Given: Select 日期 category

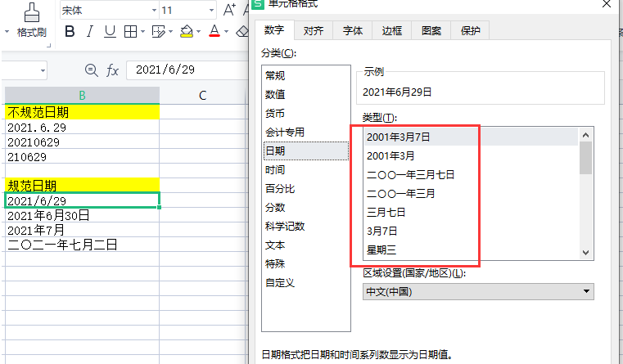Looking at the screenshot, I should [x=306, y=151].
